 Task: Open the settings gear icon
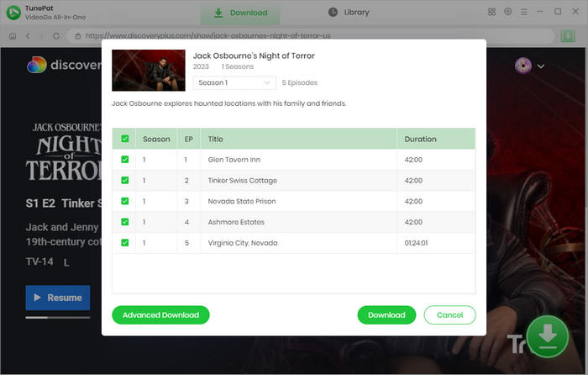[x=507, y=12]
